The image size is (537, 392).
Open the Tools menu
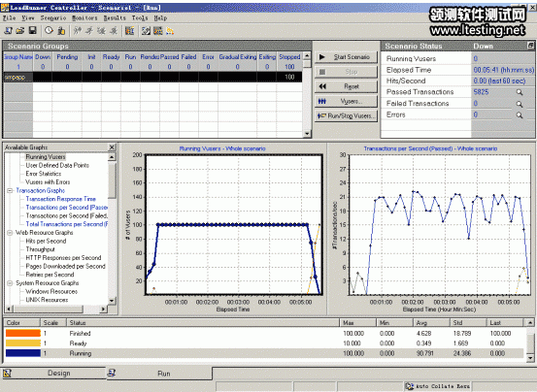[140, 17]
